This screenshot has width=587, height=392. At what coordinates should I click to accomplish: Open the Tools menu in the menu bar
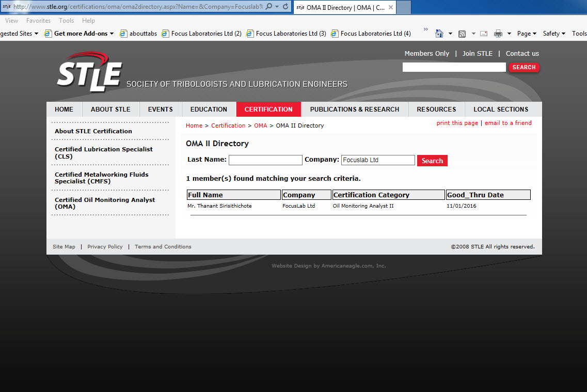[x=66, y=21]
